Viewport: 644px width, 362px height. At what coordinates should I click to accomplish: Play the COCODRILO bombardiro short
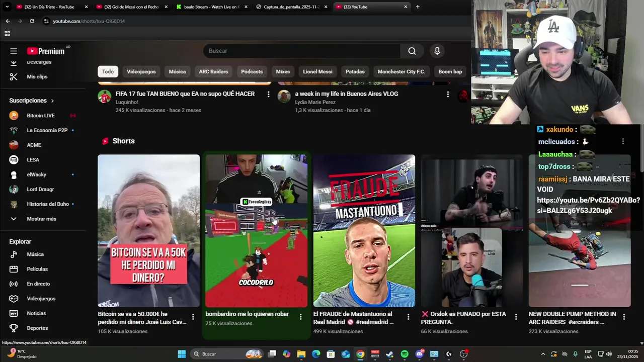pos(256,231)
